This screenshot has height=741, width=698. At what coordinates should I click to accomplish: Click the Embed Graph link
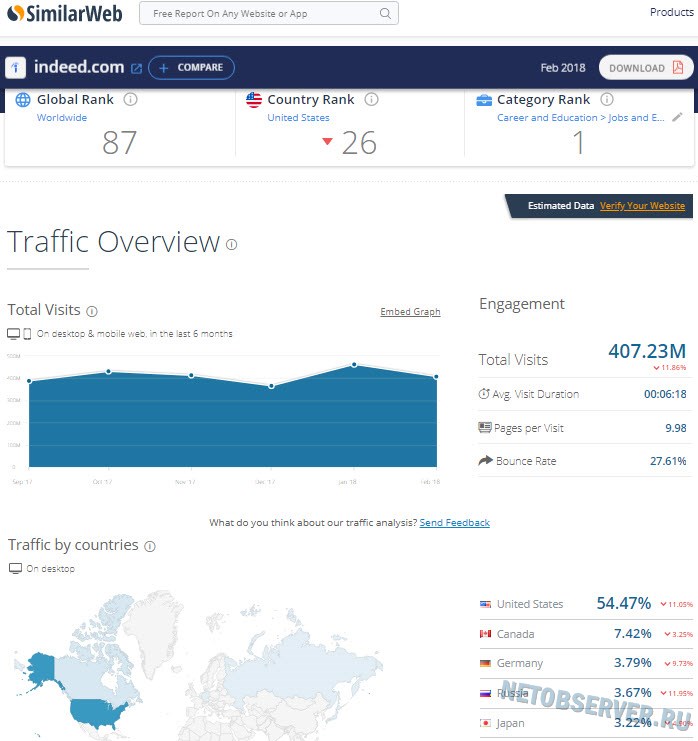click(x=410, y=311)
